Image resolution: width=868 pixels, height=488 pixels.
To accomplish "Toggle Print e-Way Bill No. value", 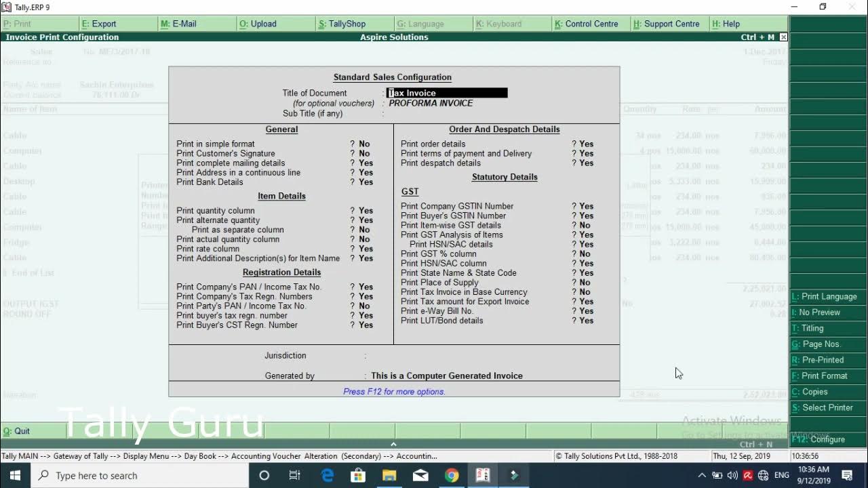I will pos(587,311).
